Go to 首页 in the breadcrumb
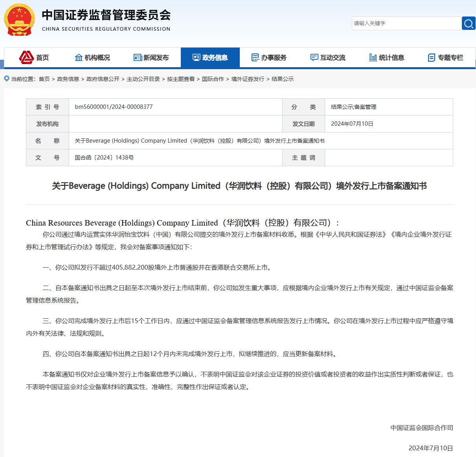Viewport: 476px width, 457px height. point(44,79)
